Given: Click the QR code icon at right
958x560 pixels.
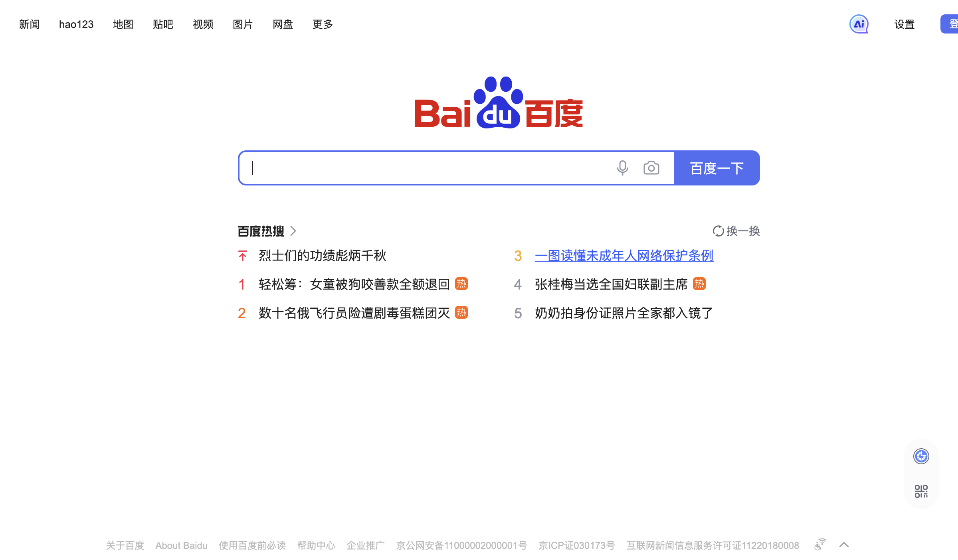Looking at the screenshot, I should point(921,491).
